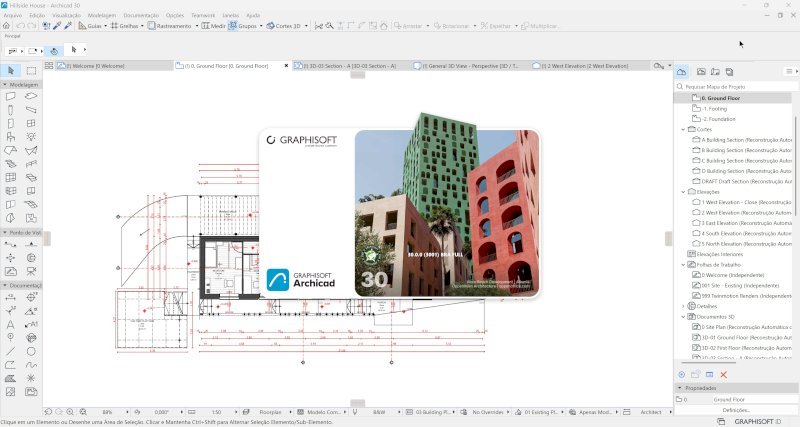This screenshot has width=800, height=427.
Task: Select the Beam tool
Action: click(31, 110)
